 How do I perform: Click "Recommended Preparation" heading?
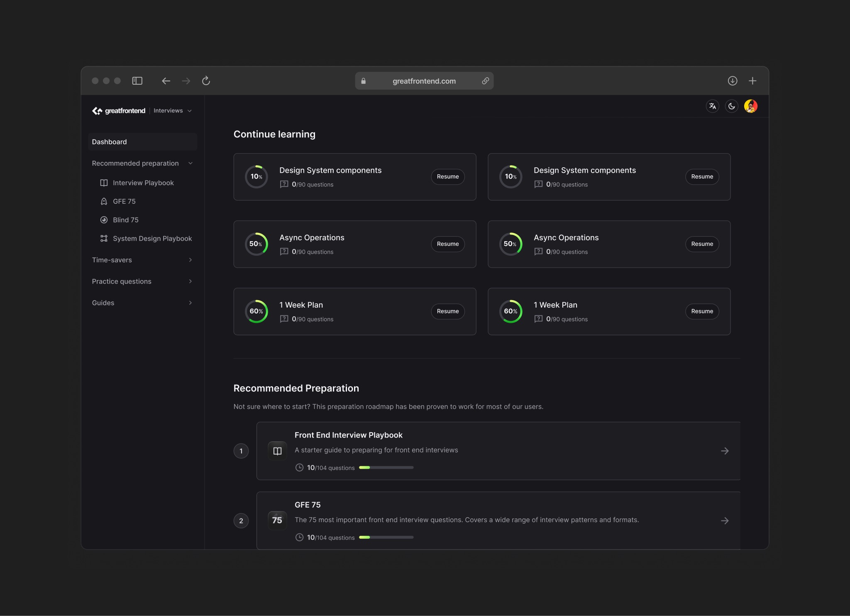click(x=296, y=388)
